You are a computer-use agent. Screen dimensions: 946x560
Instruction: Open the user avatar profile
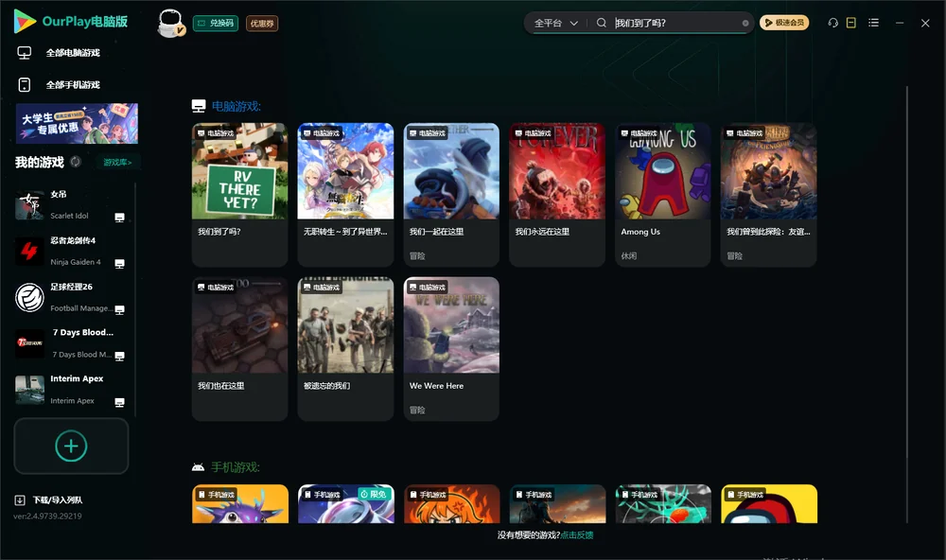point(170,23)
